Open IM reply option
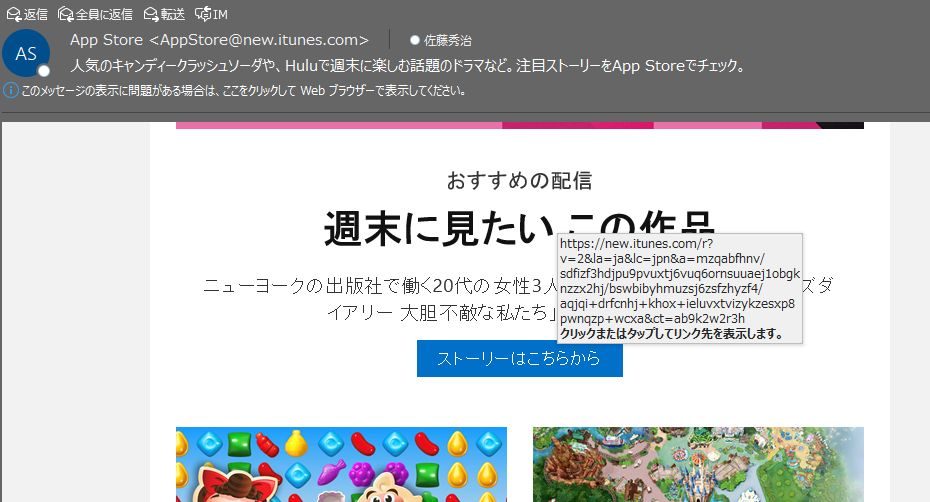Viewport: 930px width, 502px height. point(212,14)
